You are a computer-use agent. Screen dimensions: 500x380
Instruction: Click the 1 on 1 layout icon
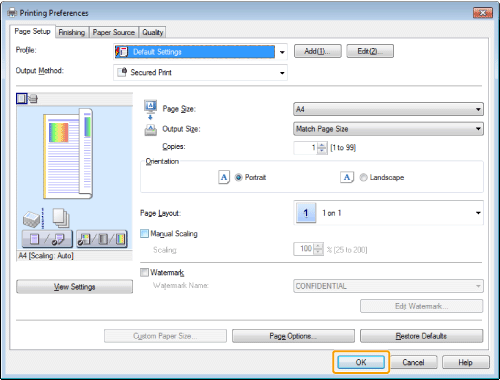(306, 213)
